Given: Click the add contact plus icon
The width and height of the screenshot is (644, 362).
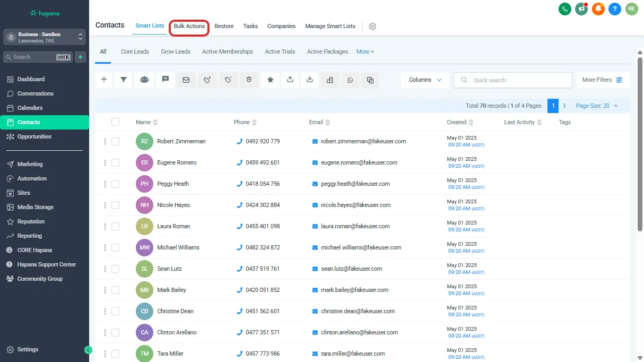Looking at the screenshot, I should 104,80.
